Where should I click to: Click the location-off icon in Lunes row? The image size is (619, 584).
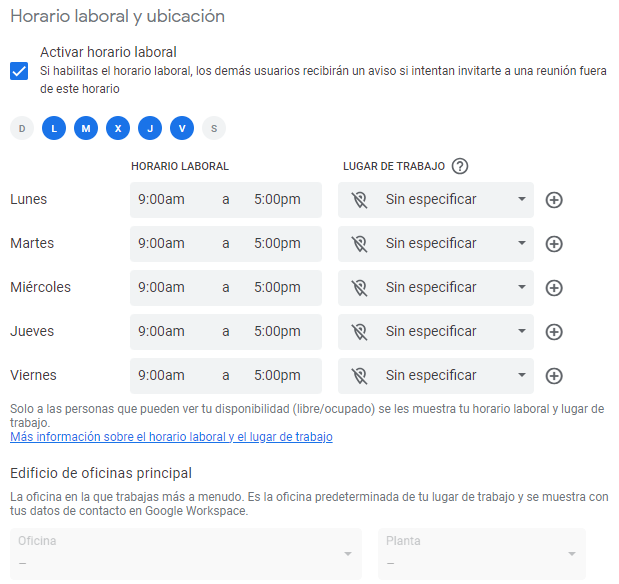(x=360, y=200)
